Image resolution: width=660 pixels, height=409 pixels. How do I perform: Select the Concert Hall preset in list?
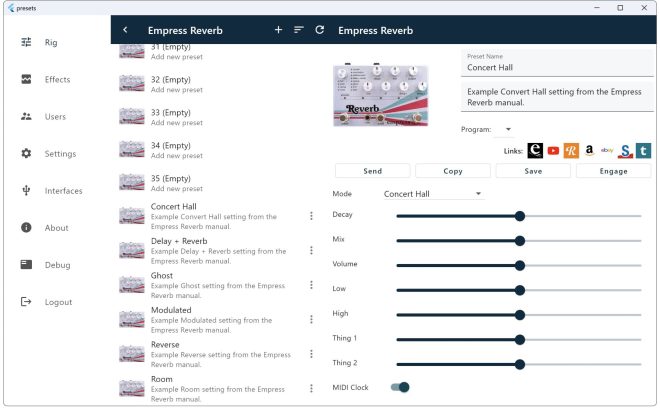[x=217, y=216]
